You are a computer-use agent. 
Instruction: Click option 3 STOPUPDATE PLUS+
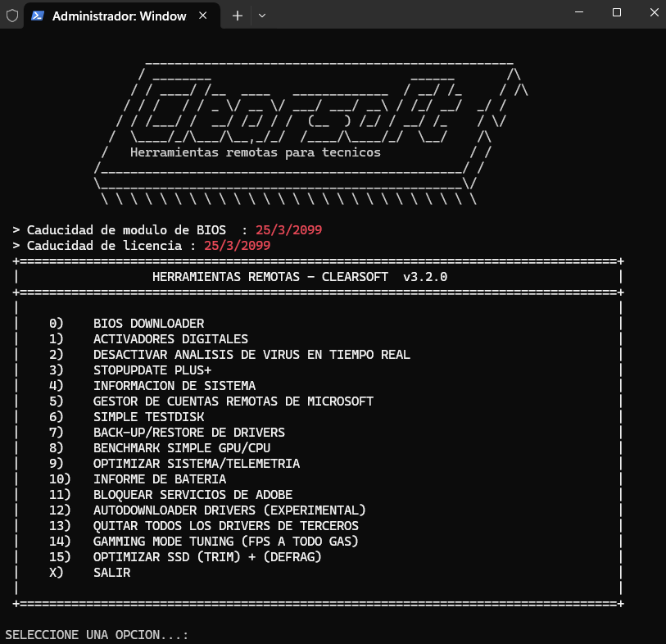(x=130, y=370)
